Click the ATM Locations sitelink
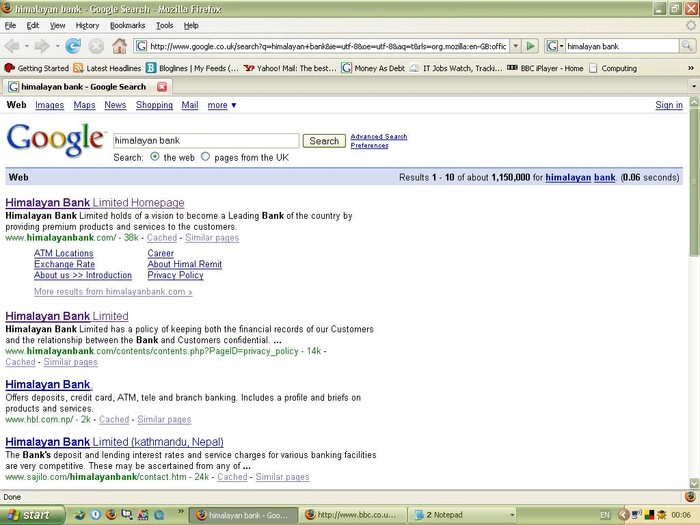 pyautogui.click(x=63, y=253)
